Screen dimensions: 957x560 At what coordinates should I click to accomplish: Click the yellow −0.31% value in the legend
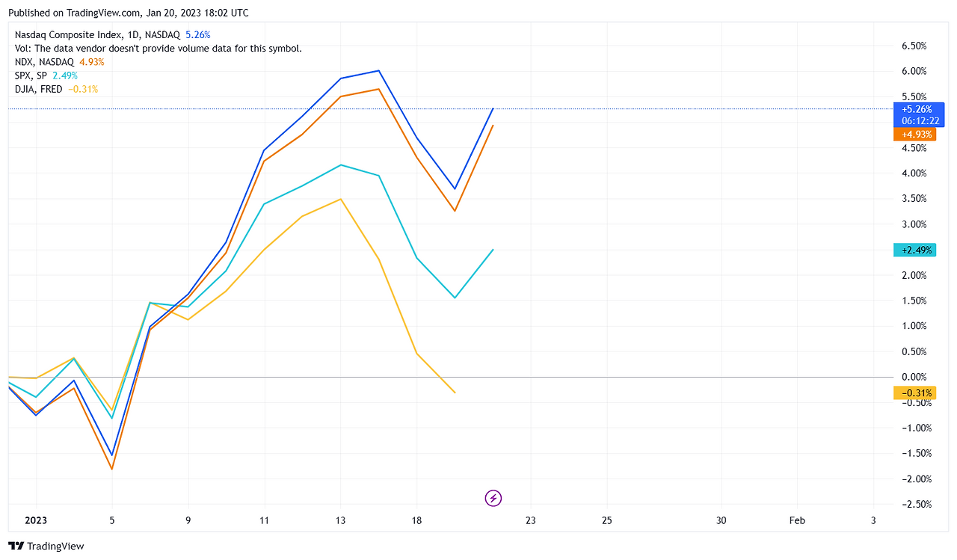point(83,89)
